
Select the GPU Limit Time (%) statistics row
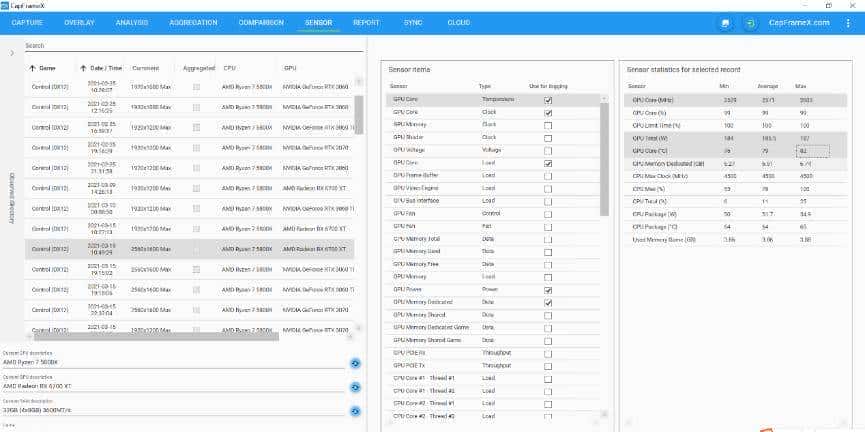[x=736, y=126]
